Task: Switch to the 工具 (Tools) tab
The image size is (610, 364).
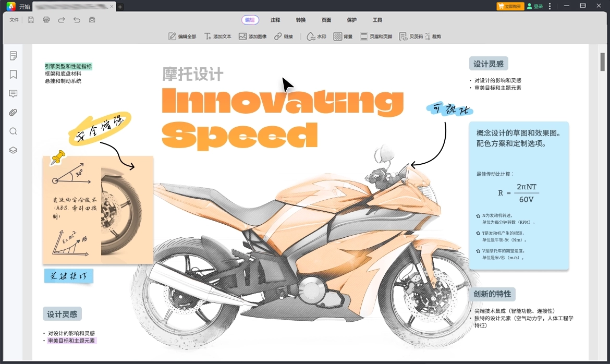Action: click(x=377, y=20)
